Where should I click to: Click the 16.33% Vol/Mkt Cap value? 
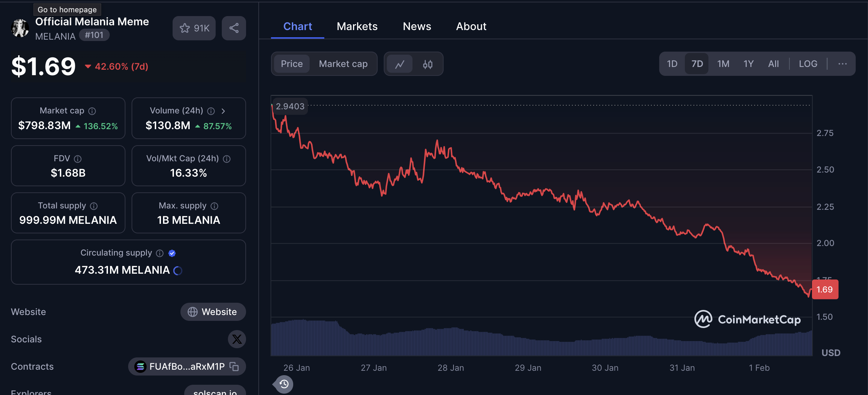pyautogui.click(x=188, y=173)
